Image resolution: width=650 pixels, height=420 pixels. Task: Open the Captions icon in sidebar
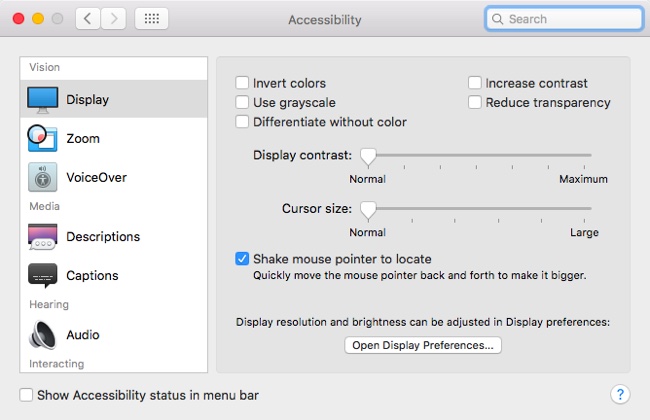[43, 275]
